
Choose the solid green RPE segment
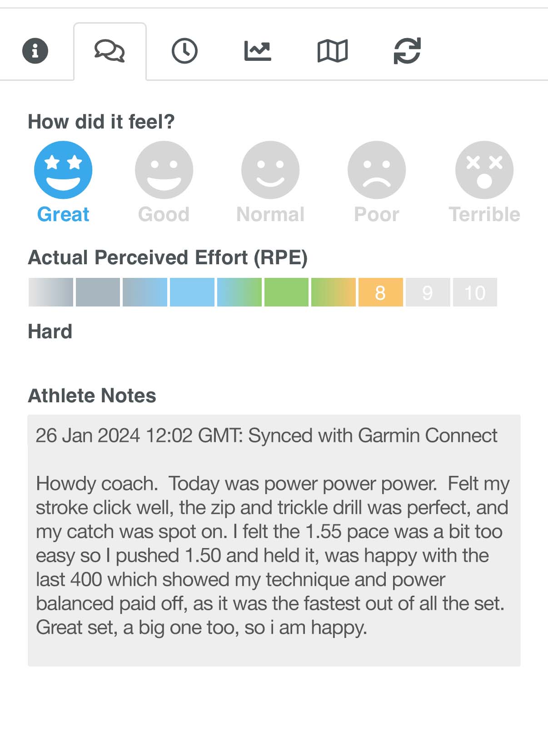286,292
